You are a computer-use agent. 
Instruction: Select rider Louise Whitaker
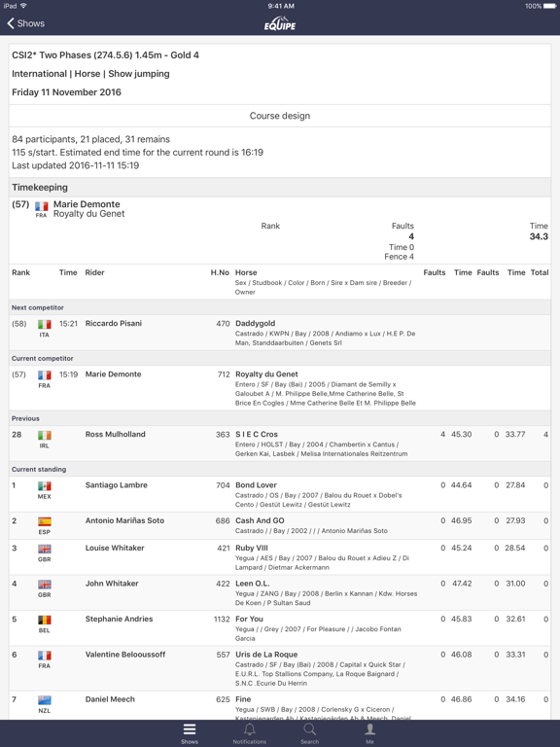pos(115,548)
